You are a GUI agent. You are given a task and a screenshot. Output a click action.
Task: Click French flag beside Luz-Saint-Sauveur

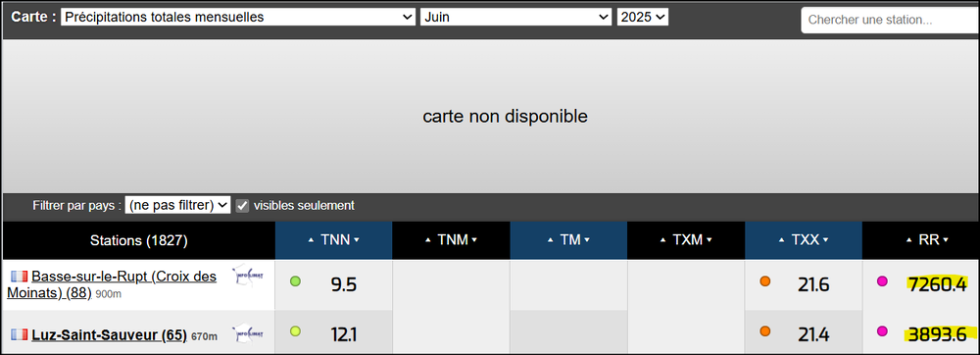[20, 335]
